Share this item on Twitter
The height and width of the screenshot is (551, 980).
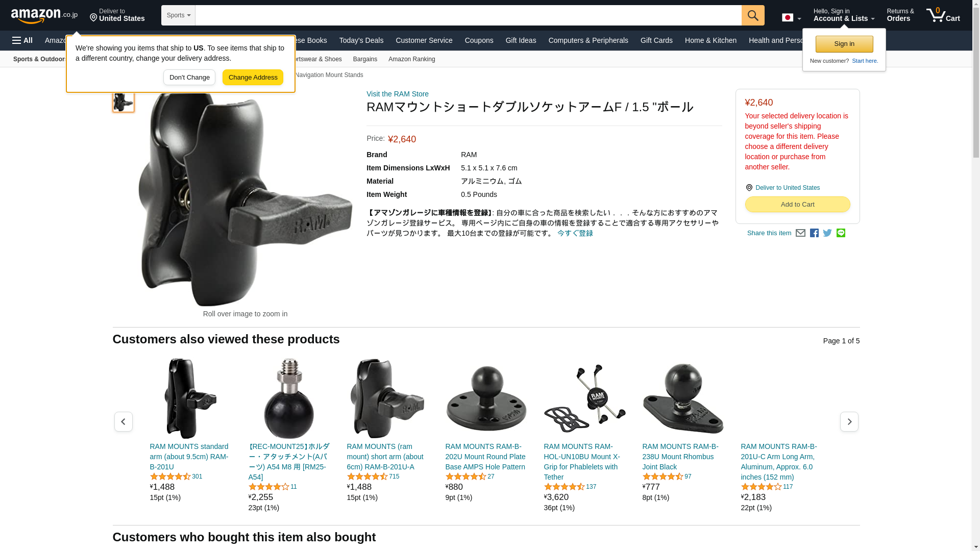827,233
